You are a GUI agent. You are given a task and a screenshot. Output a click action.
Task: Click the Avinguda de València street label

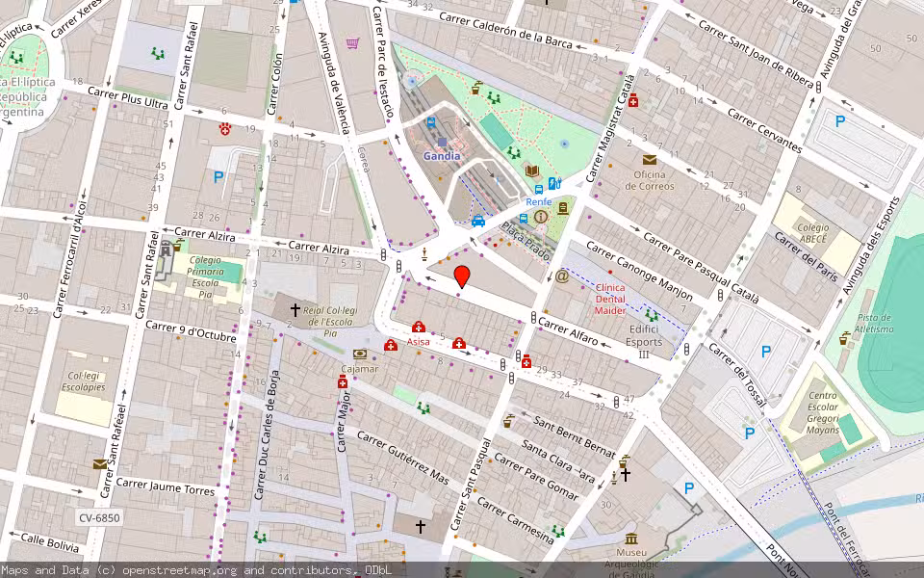click(334, 83)
